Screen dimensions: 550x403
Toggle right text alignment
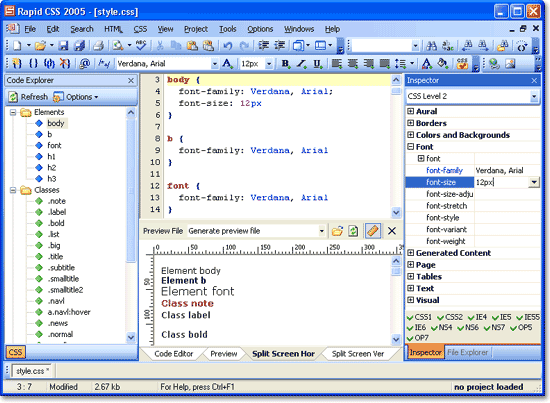(x=369, y=63)
